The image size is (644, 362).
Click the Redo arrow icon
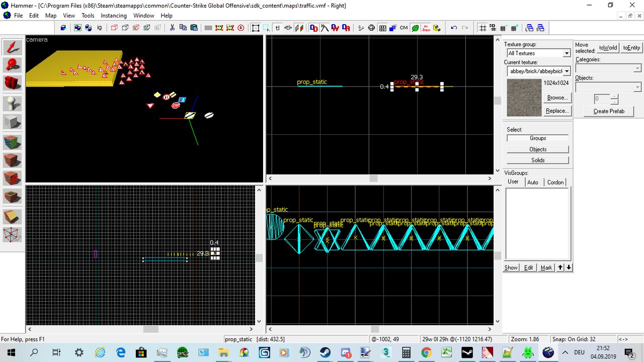click(x=464, y=28)
